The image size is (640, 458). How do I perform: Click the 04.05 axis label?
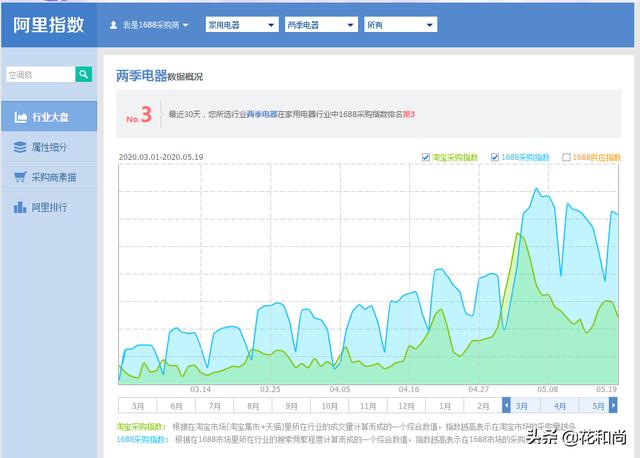tap(340, 389)
